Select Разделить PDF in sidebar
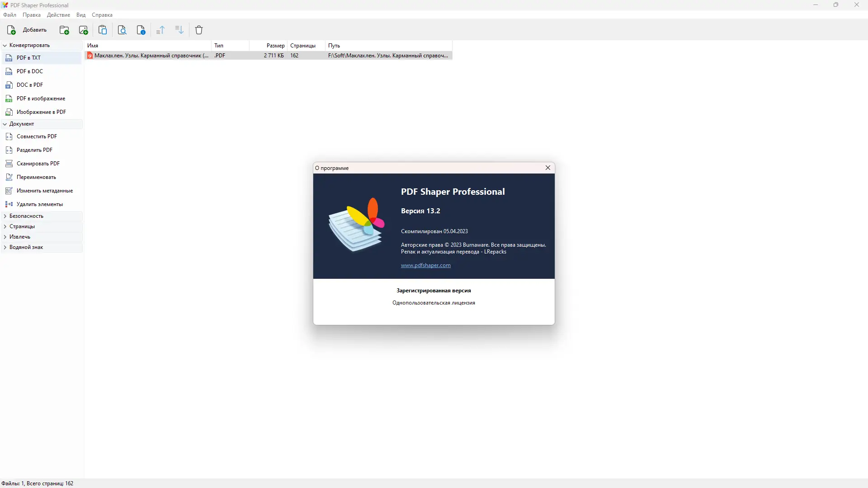Screen dimensions: 868x488 (34, 150)
